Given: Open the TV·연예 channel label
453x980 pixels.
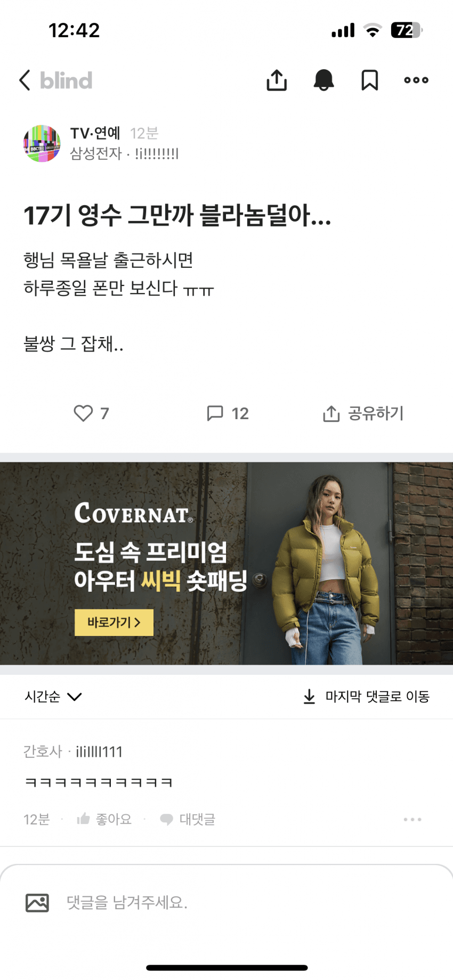Looking at the screenshot, I should 95,133.
